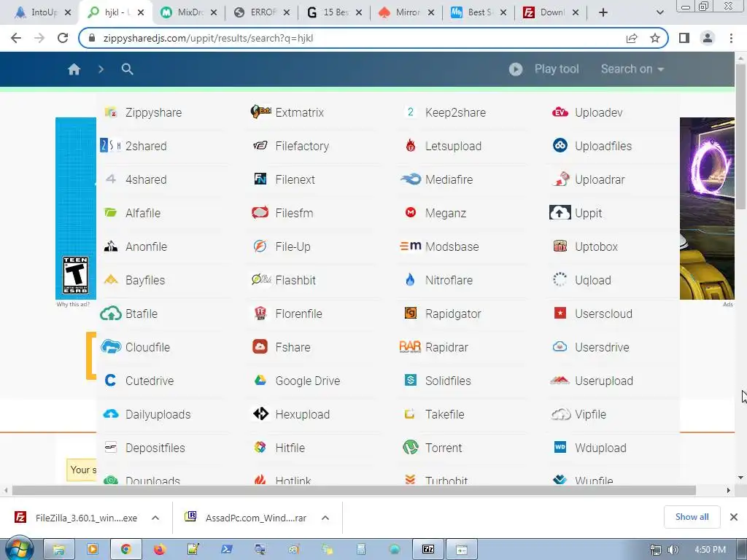Click the Google Drive icon
The height and width of the screenshot is (560, 747).
(x=260, y=381)
